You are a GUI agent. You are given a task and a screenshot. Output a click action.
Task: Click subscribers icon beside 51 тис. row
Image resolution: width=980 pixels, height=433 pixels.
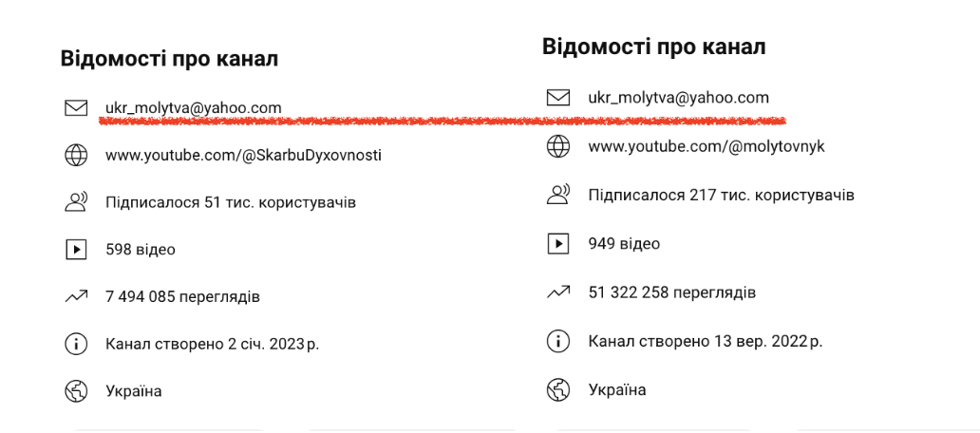tap(76, 202)
